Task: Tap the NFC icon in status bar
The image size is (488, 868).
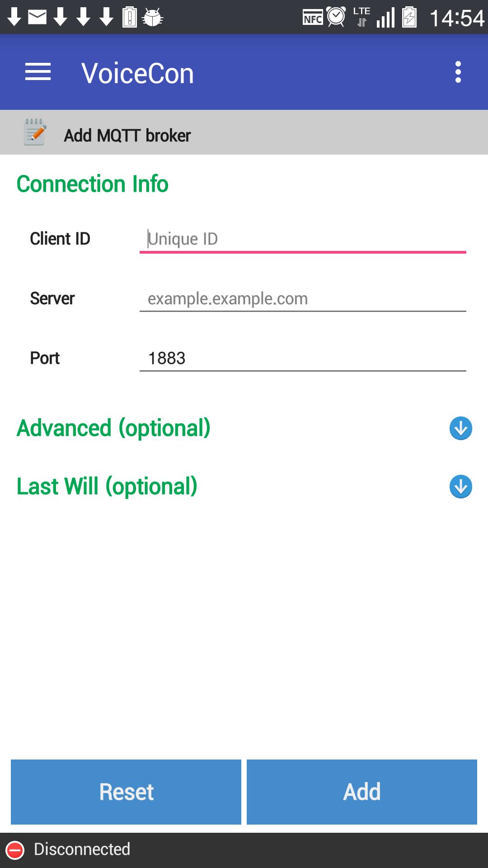Action: coord(313,18)
